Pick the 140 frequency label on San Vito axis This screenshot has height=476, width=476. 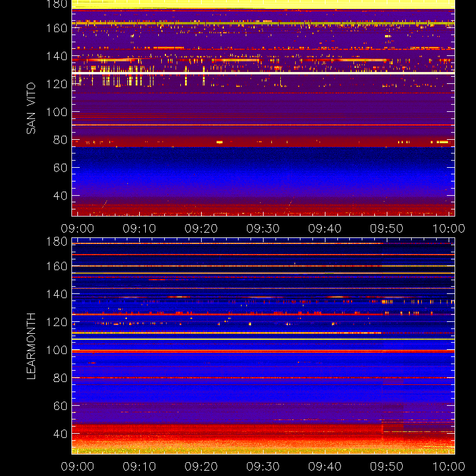click(57, 56)
